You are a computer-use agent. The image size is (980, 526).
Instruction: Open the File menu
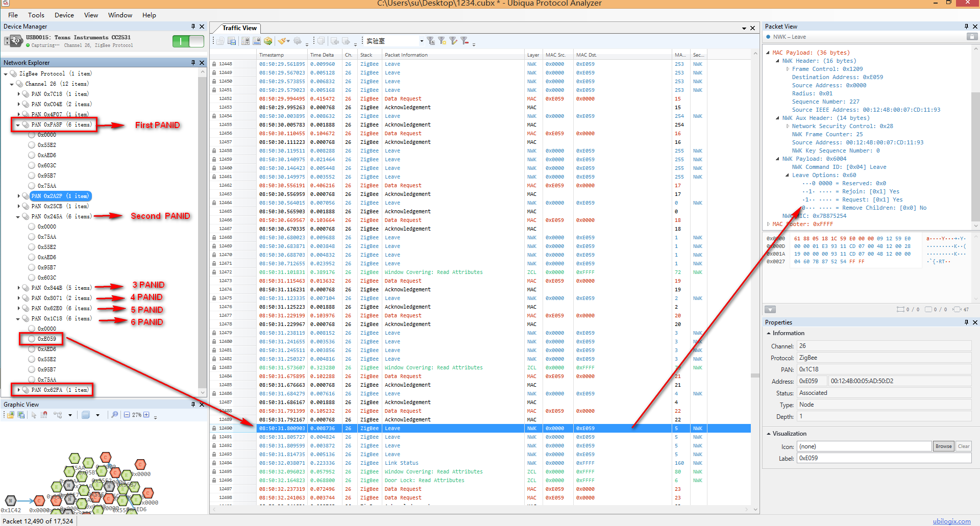(13, 15)
